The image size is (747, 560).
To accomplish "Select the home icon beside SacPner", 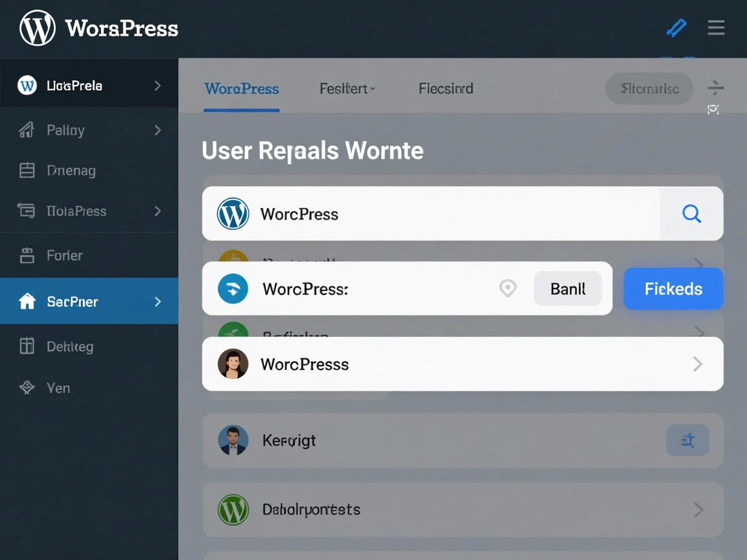I will coord(26,301).
